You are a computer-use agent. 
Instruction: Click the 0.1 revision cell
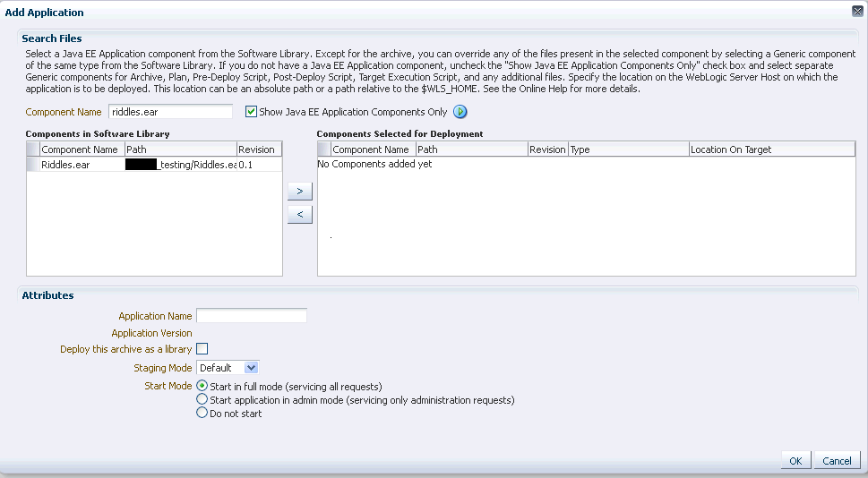point(259,165)
